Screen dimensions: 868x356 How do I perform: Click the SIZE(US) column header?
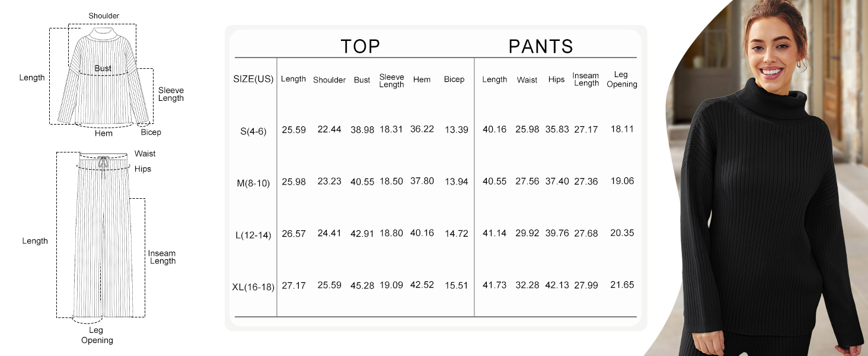[x=253, y=80]
